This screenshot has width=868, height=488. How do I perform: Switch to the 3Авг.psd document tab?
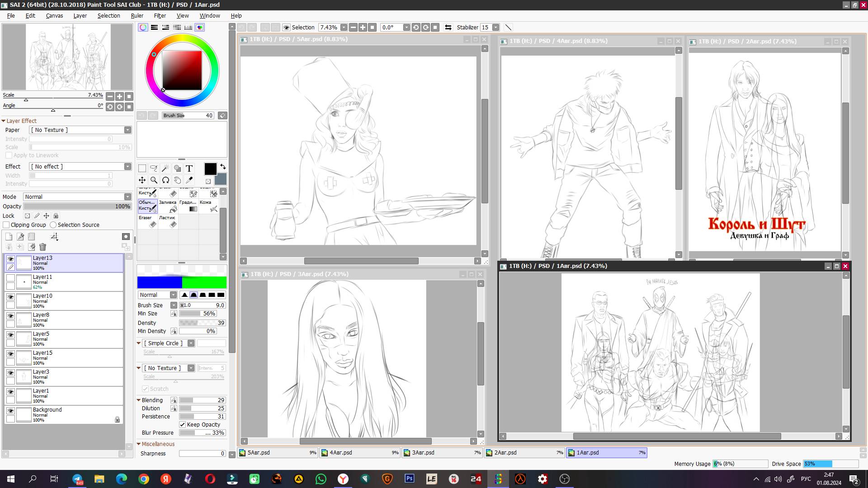click(x=442, y=452)
